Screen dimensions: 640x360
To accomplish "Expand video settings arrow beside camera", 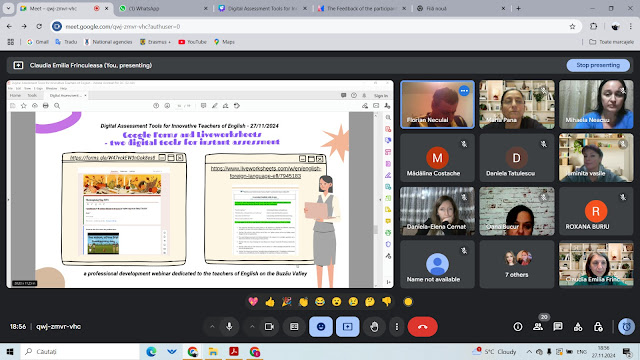I will click(x=252, y=327).
